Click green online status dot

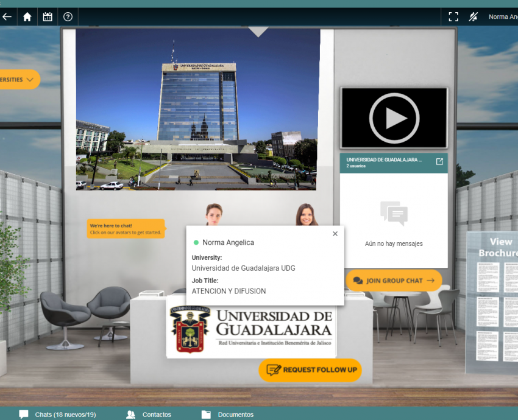tap(196, 242)
